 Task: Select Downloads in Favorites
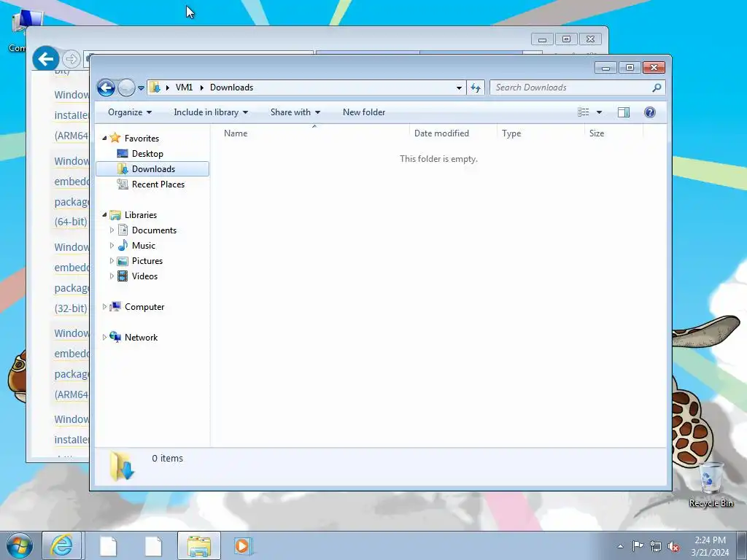[x=153, y=169]
